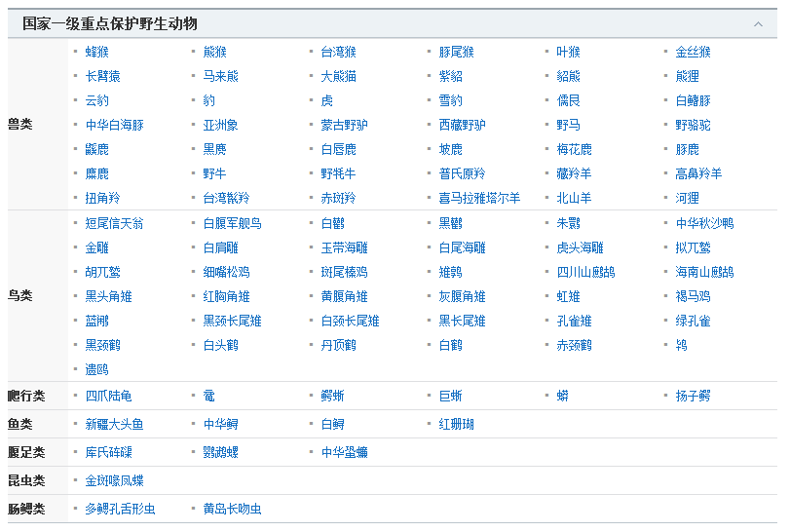Open the 扬子鳄 link
This screenshot has width=790, height=532.
[693, 396]
